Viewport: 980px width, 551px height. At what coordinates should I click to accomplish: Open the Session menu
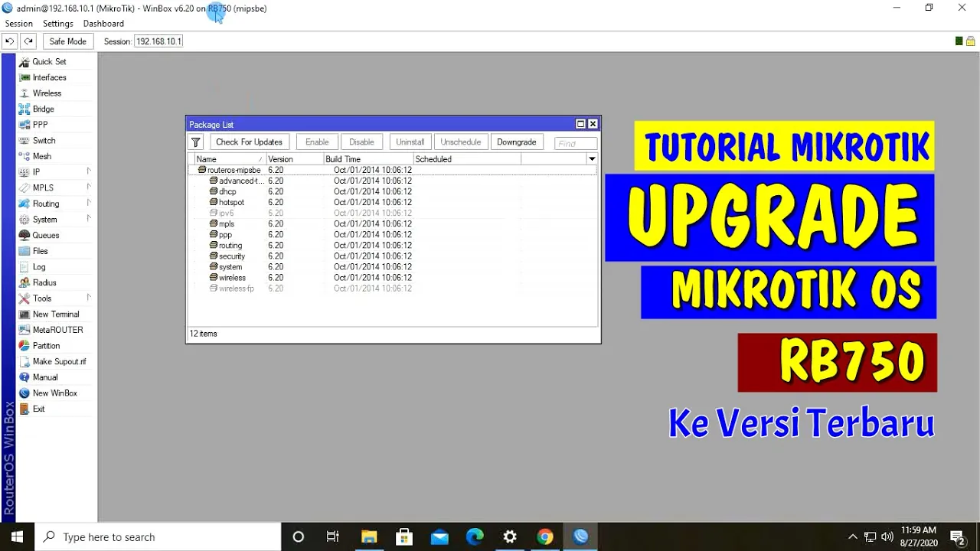pyautogui.click(x=18, y=24)
